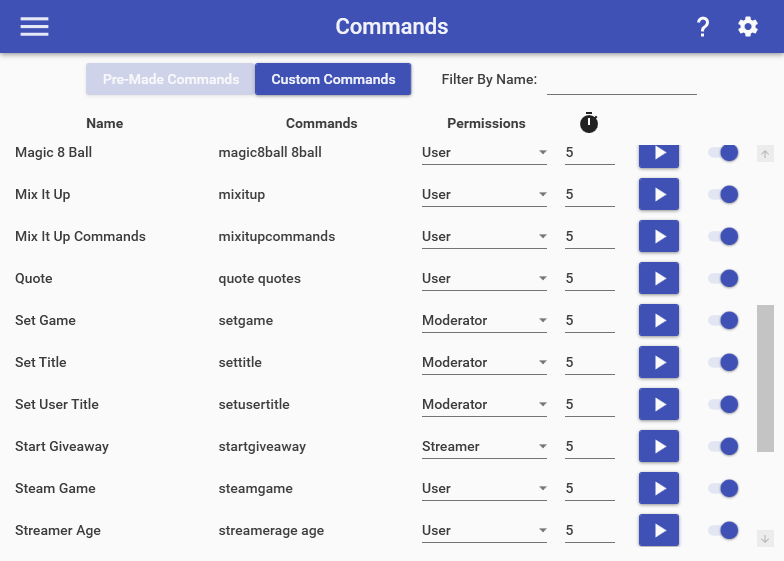The height and width of the screenshot is (561, 784).
Task: Open Start Giveaway Streamer permission dropdown
Action: click(484, 446)
